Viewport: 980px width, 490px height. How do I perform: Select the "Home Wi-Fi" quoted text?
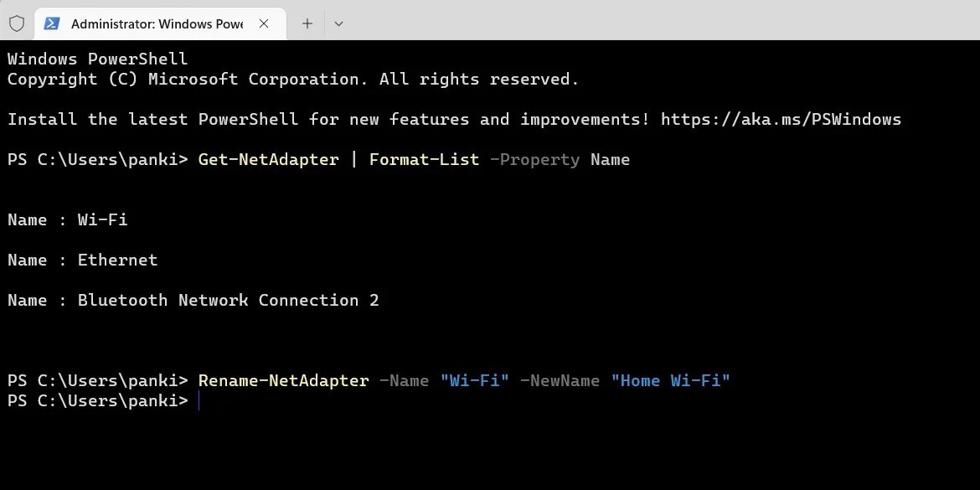coord(671,380)
